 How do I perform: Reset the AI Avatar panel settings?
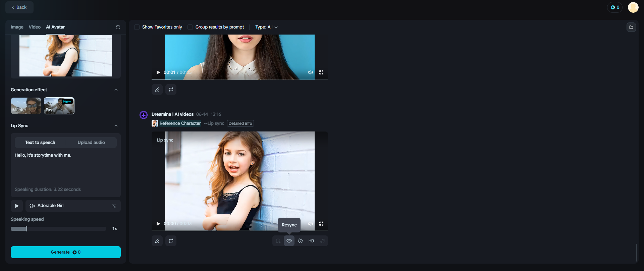[118, 27]
